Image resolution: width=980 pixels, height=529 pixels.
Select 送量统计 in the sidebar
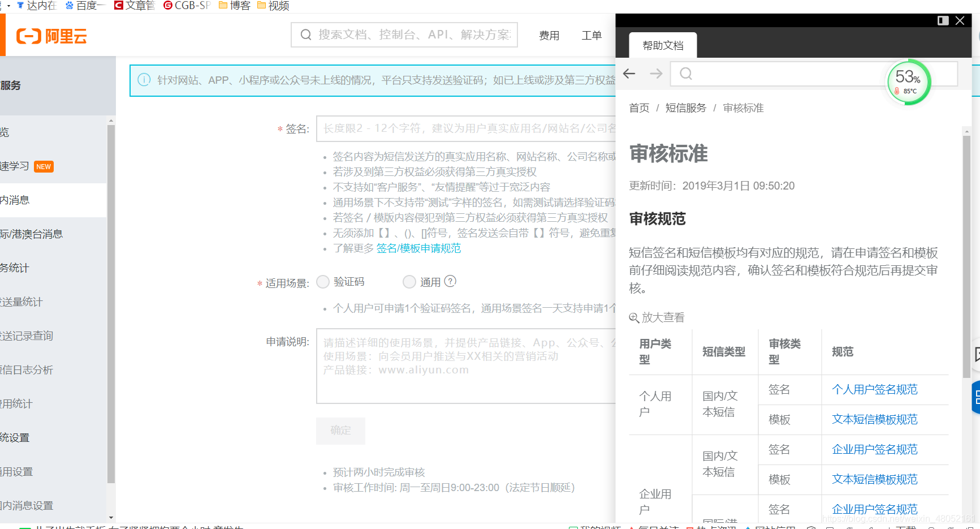coord(53,302)
